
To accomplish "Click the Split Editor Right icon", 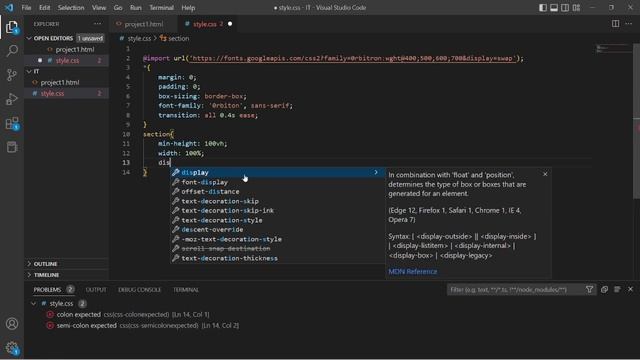I will [x=615, y=24].
